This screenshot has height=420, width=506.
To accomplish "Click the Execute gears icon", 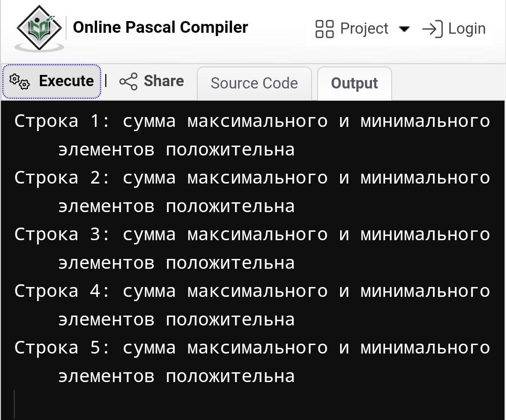I will pos(19,81).
